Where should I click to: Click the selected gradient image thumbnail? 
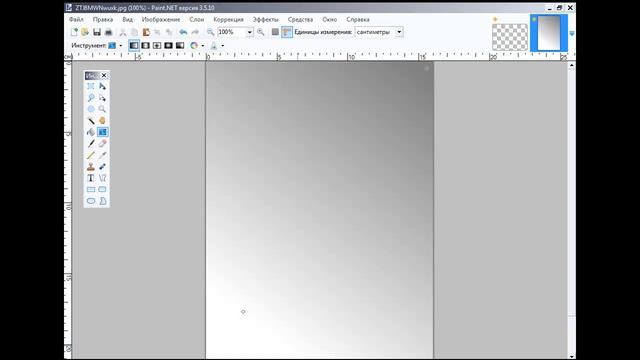pos(549,33)
